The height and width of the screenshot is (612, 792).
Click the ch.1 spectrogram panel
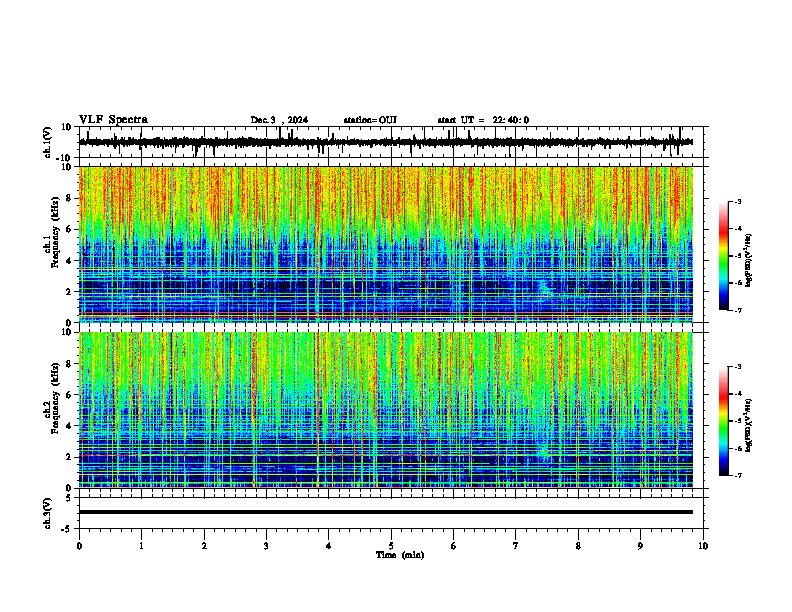point(386,244)
